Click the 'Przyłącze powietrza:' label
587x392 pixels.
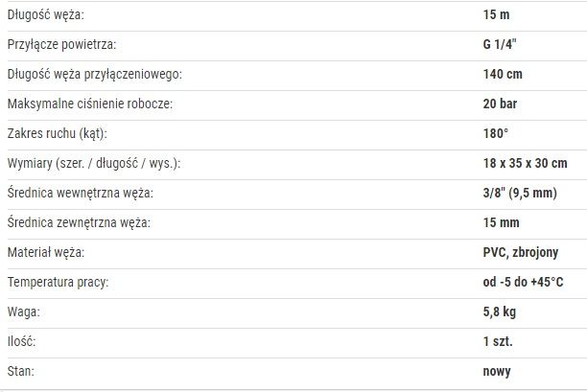click(61, 44)
